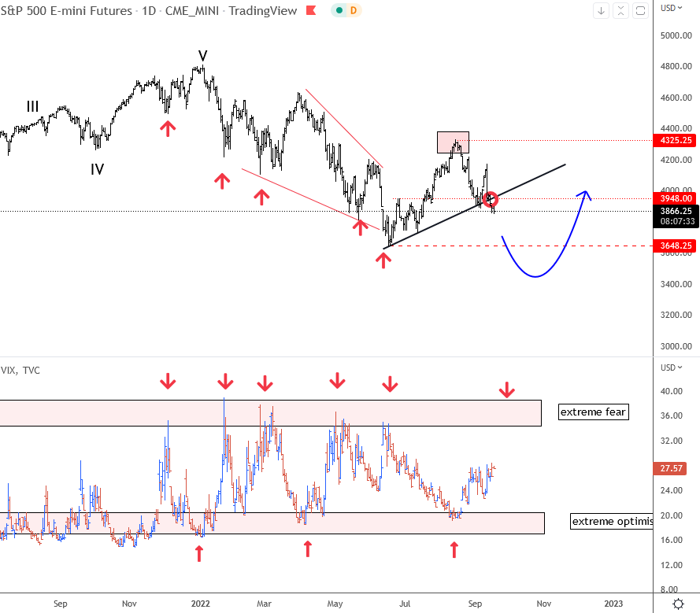This screenshot has height=613, width=700.
Task: Click the 24.00 VIX axis label
Action: pos(672,490)
